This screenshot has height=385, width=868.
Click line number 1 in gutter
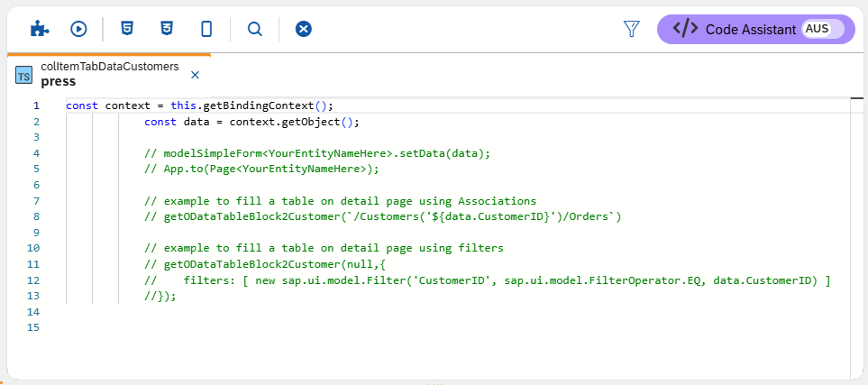pos(36,105)
